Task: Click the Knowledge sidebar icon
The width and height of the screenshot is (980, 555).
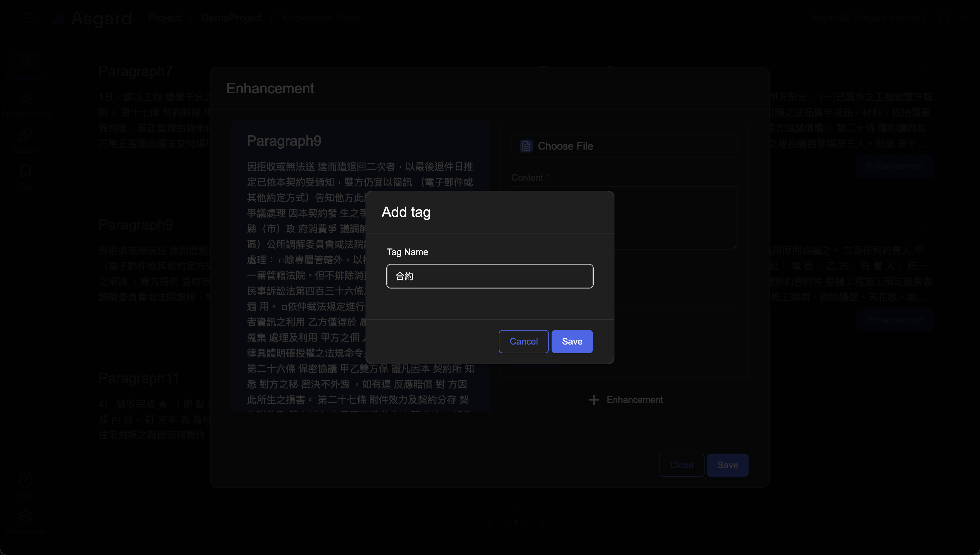Action: click(x=26, y=62)
